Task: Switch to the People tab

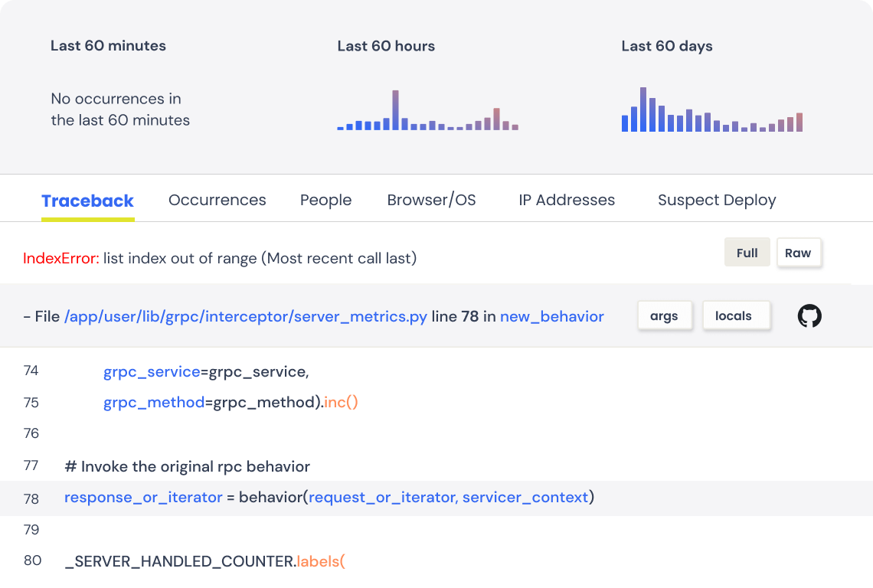Action: point(325,200)
